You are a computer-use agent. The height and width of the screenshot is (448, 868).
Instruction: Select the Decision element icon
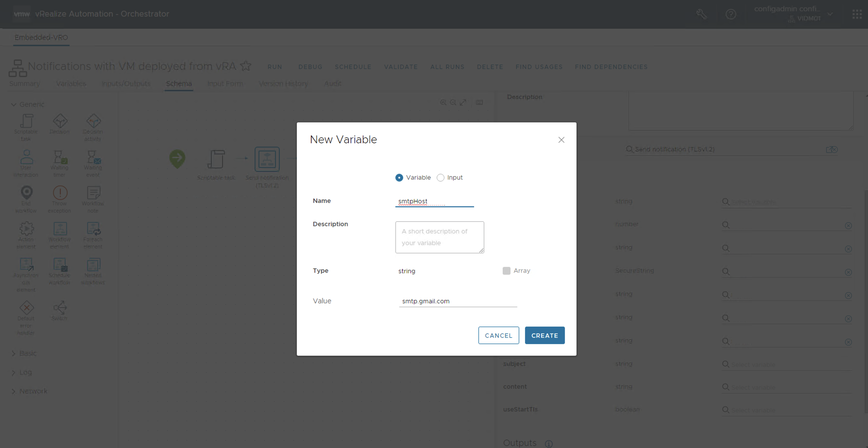click(x=60, y=121)
